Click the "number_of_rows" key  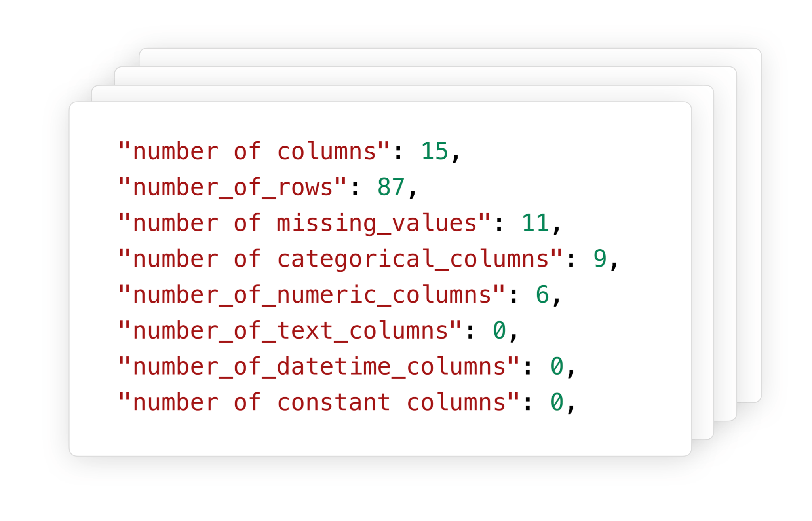[232, 187]
